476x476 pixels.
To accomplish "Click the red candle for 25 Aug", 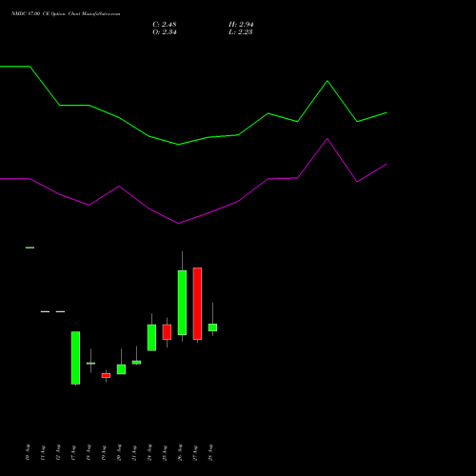I will [x=167, y=332].
